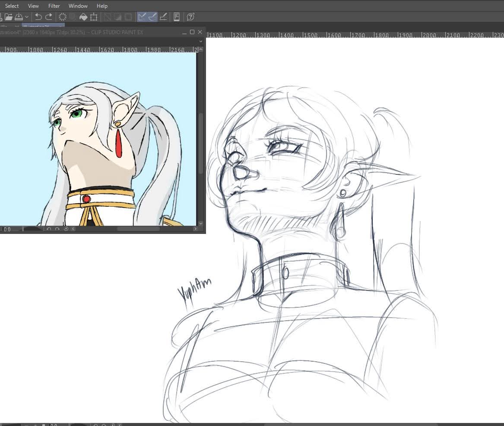504x426 pixels.
Task: Click the Clear Outside Selection icon
Action: click(x=73, y=17)
